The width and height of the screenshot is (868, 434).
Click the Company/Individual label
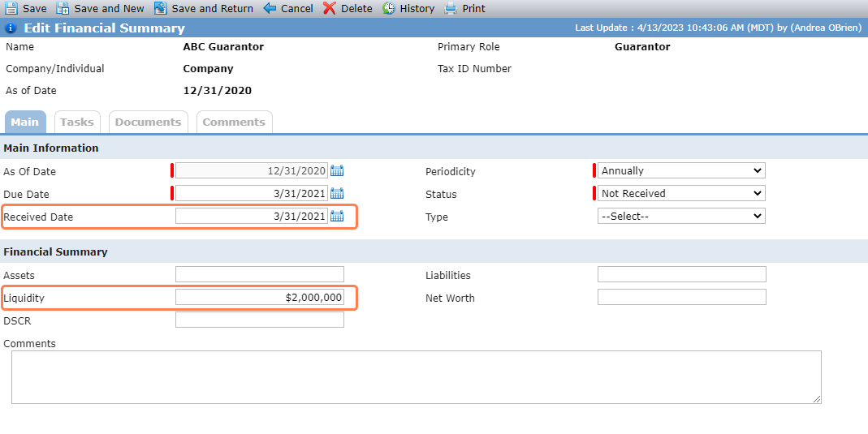(x=54, y=69)
